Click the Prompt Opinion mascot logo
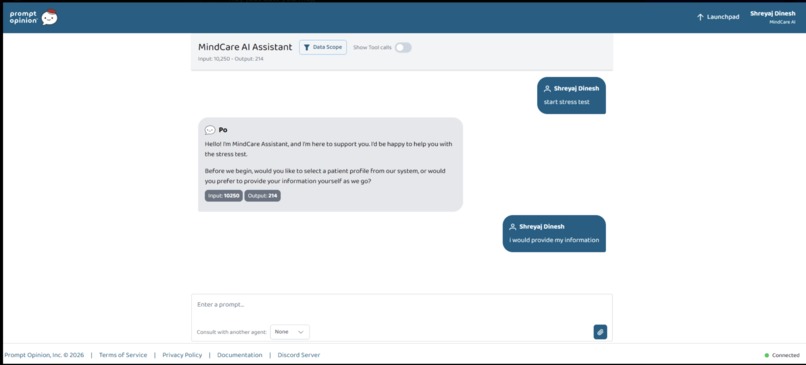 click(49, 17)
